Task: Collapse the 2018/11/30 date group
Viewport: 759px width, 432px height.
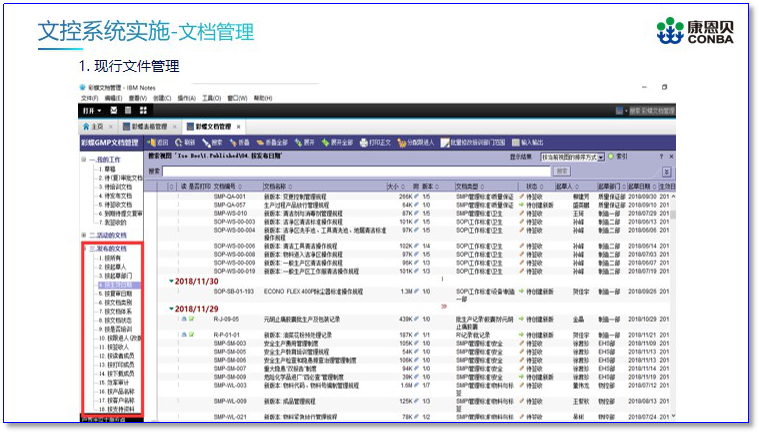Action: tap(171, 281)
